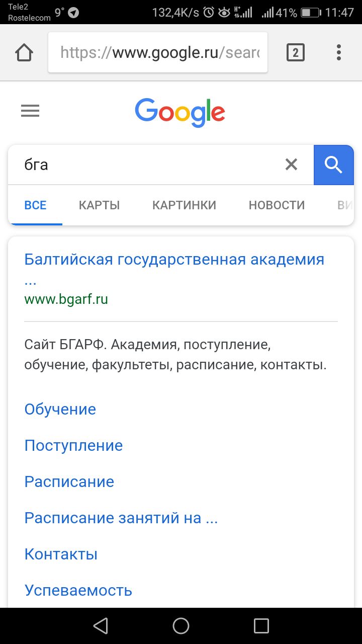
Task: Open the Google hamburger menu
Action: click(x=30, y=111)
